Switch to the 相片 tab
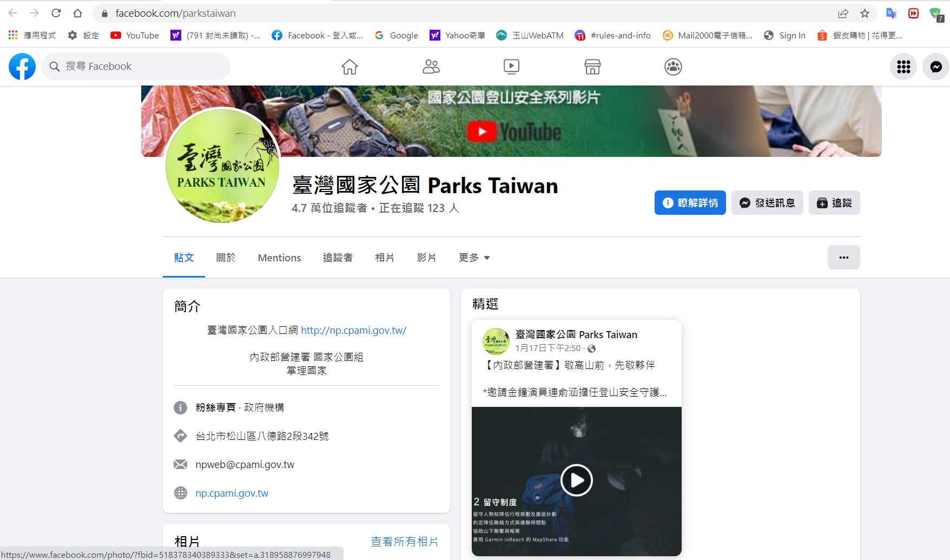 coord(385,258)
